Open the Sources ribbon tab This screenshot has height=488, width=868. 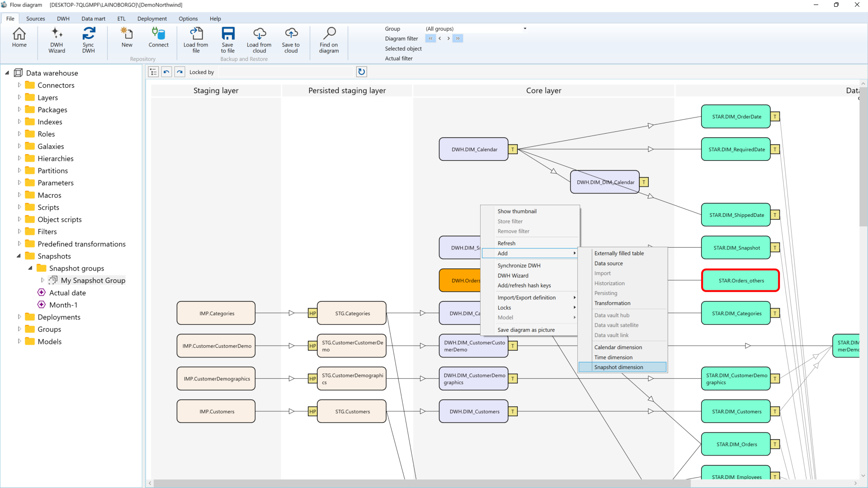(x=36, y=19)
